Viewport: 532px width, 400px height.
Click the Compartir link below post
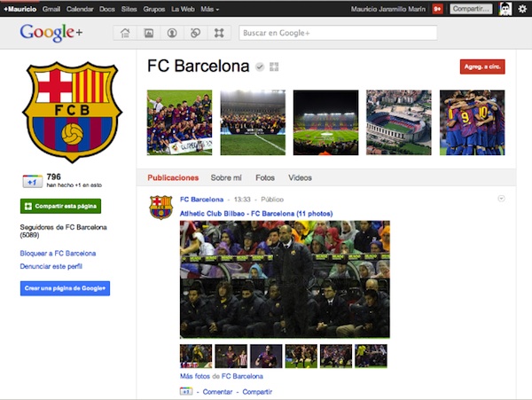coord(257,392)
